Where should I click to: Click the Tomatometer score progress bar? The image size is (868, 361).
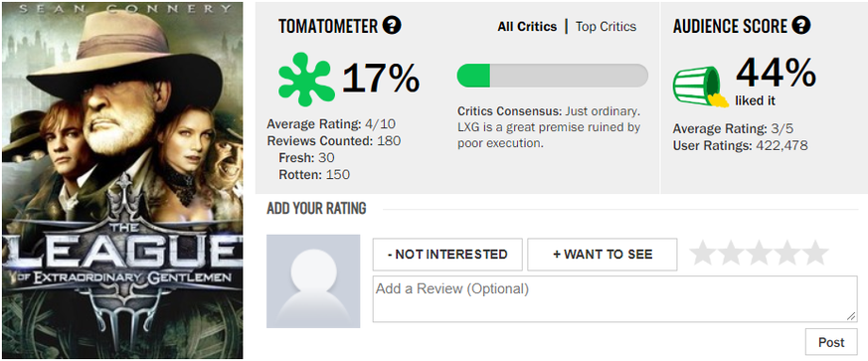click(x=553, y=76)
